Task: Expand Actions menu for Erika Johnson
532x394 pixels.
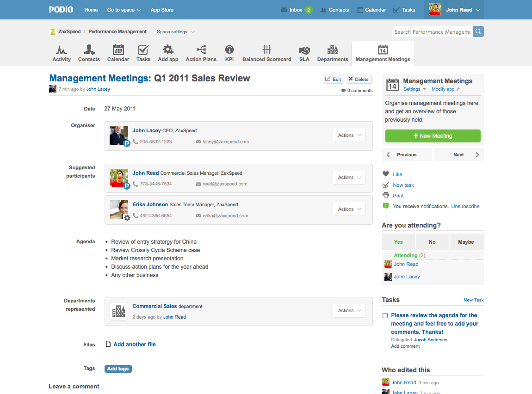Action: [349, 209]
